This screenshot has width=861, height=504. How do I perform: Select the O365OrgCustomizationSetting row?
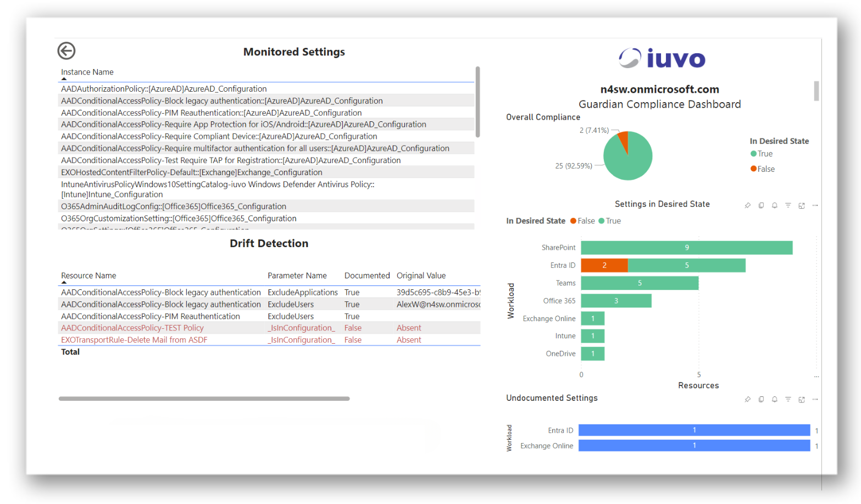pyautogui.click(x=266, y=219)
